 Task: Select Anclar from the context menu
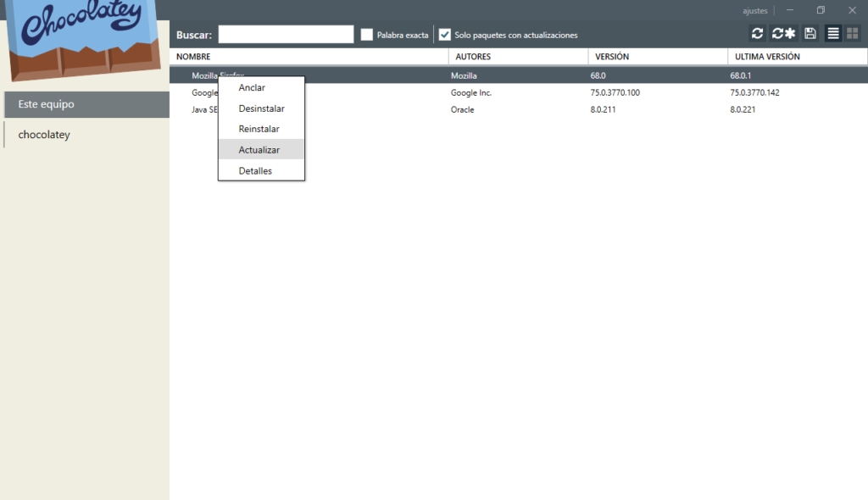[x=261, y=87]
